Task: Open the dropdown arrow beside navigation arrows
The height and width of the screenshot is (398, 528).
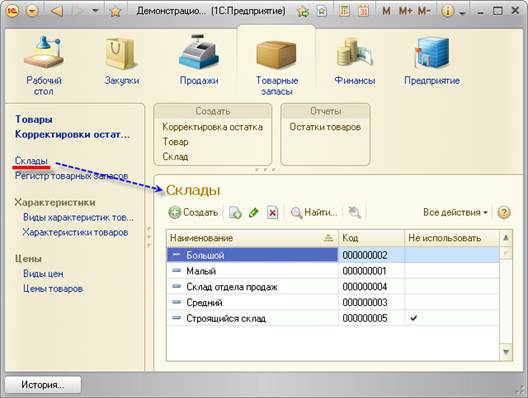Action: pos(96,11)
